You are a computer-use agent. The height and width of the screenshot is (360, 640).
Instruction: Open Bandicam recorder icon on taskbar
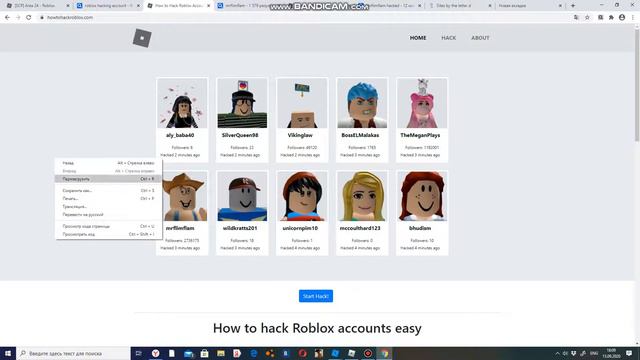368,353
